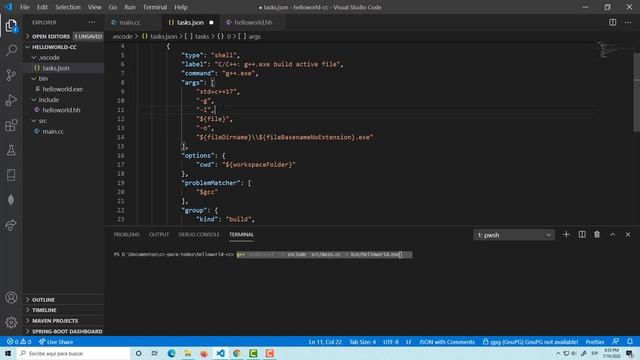Screen dimensions: 640x360
Task: Kill the terminal with the trash icon
Action: pyautogui.click(x=597, y=235)
